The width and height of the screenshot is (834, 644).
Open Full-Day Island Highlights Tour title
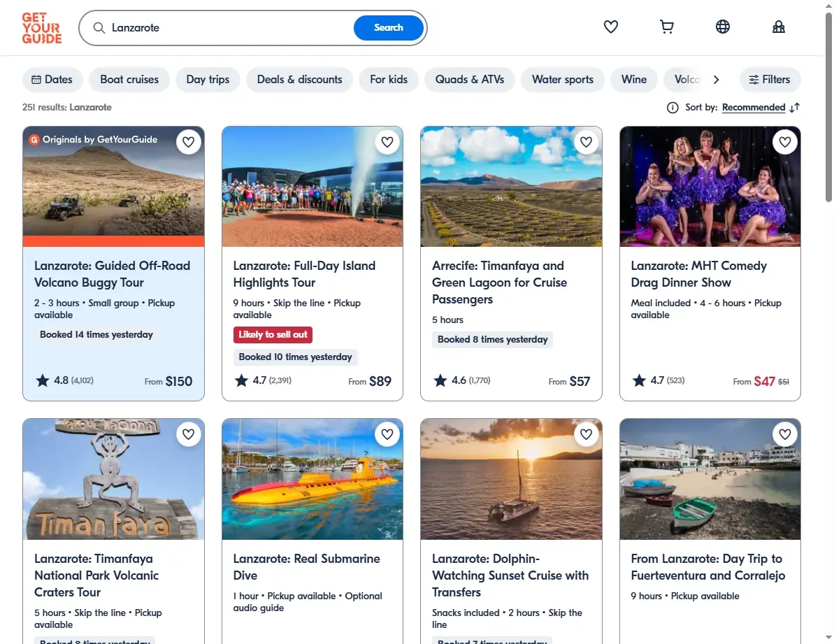pyautogui.click(x=304, y=274)
